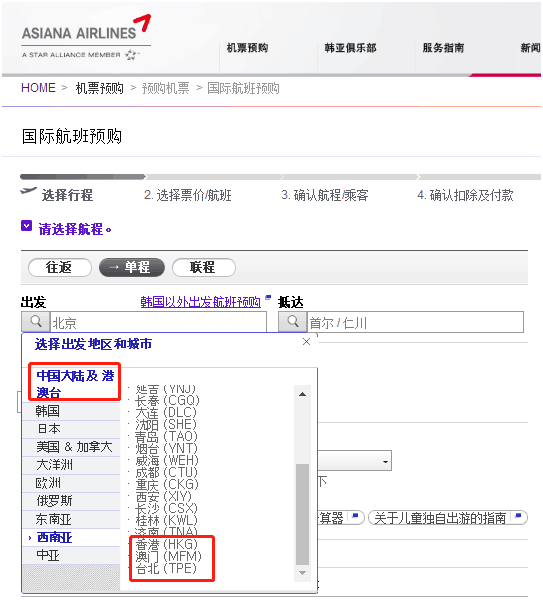Click the 关于儿童独自出游的指南 button
543x600 pixels.
[448, 518]
